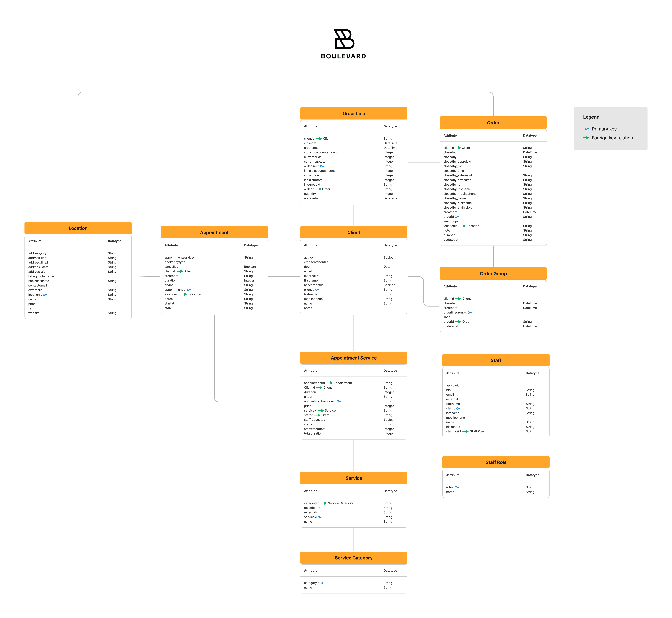Click the key icon beside categoryid in Service Category
672x618 pixels.
(323, 583)
